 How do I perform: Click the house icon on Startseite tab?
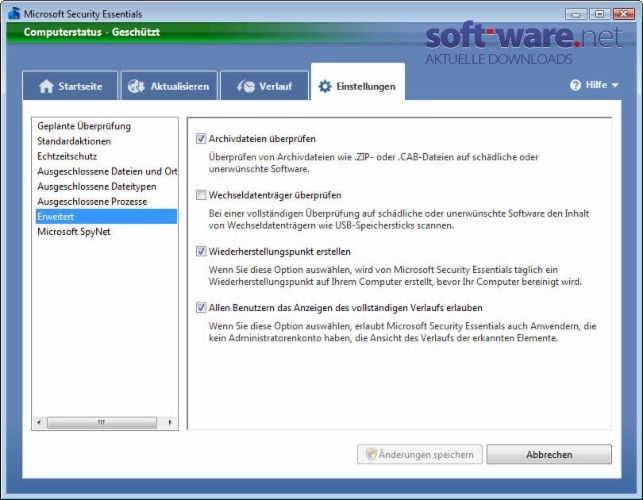(x=46, y=86)
